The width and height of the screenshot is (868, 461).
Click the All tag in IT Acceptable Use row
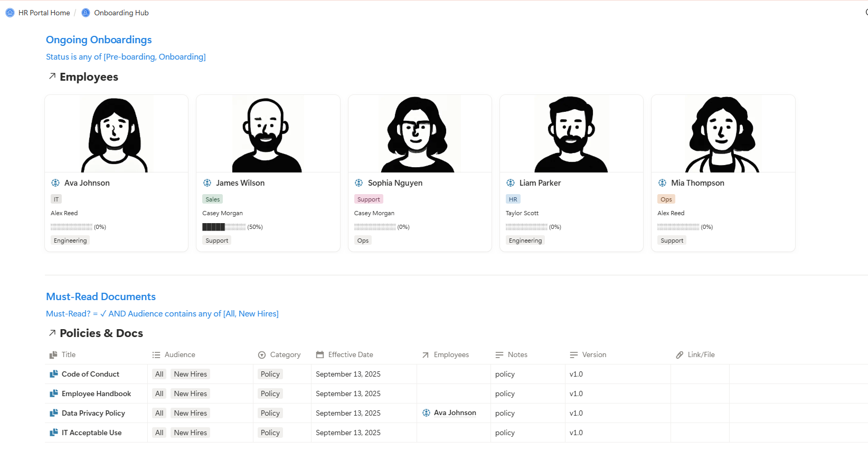159,433
